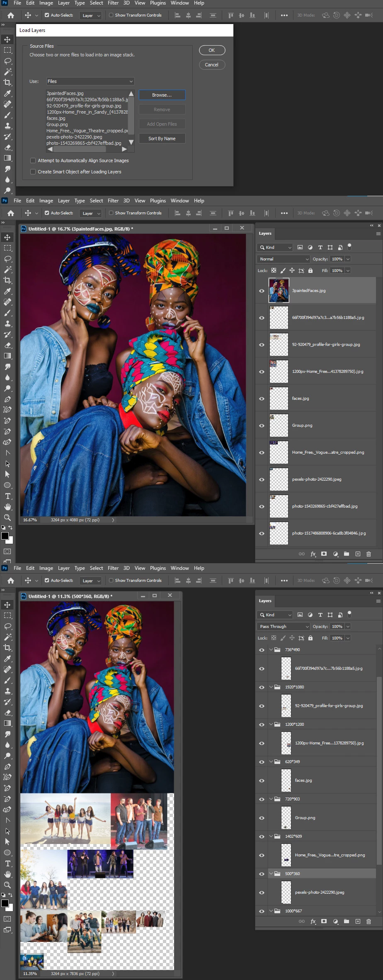Select Group.png in the Load Layers file list
The height and width of the screenshot is (980, 383).
[57, 124]
